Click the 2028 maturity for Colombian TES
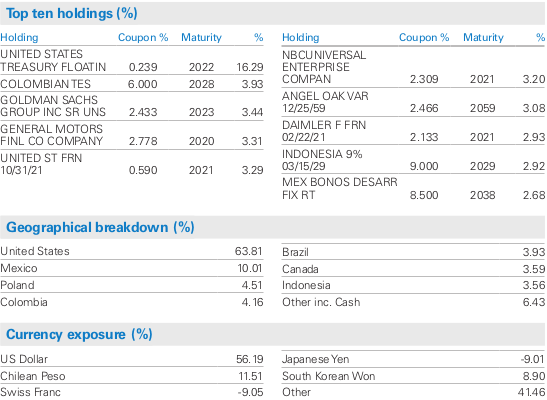This screenshot has height=400, width=547. tap(201, 84)
